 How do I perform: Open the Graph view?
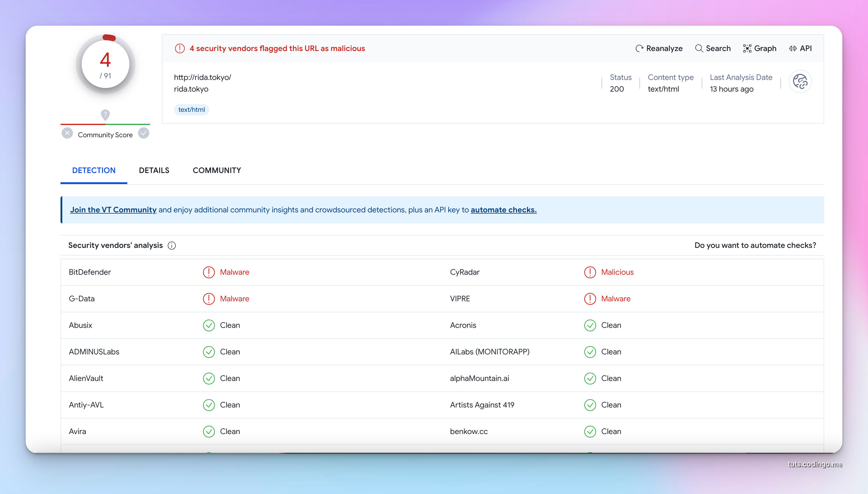click(x=759, y=49)
